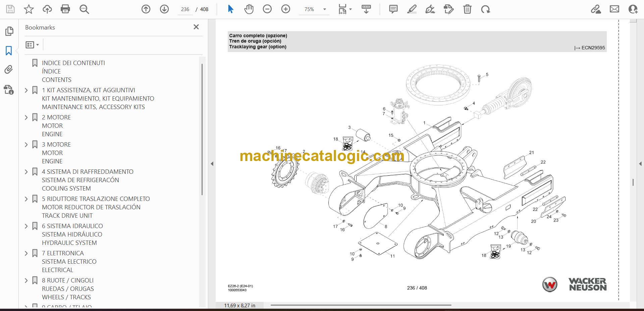
Task: Expand the right tools pane arrow
Action: coord(640,164)
